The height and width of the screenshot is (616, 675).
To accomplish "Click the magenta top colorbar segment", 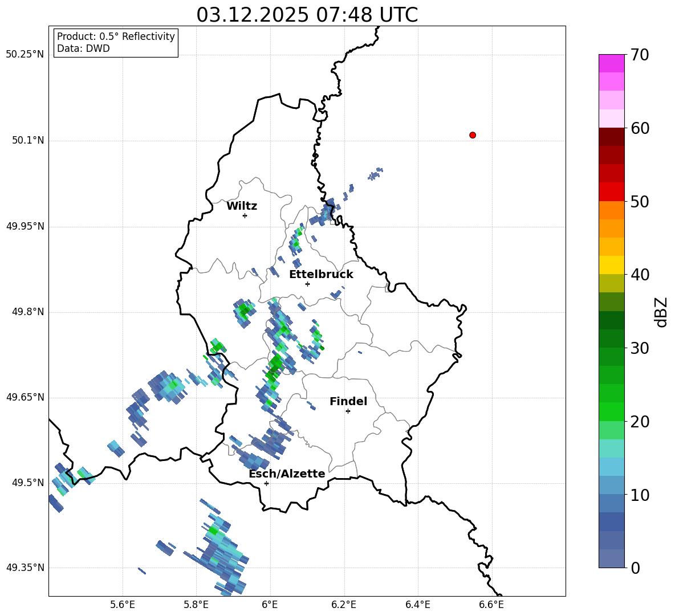I will pyautogui.click(x=611, y=63).
